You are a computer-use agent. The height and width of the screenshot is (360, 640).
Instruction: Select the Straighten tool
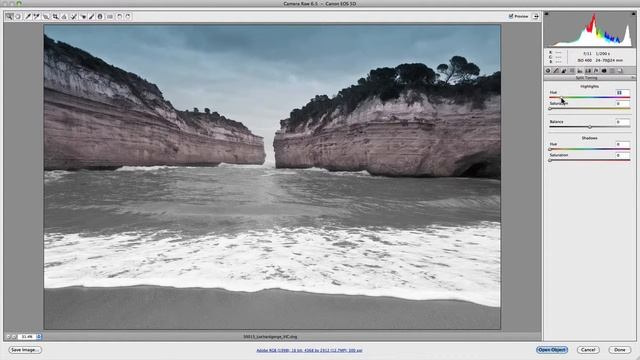click(64, 17)
